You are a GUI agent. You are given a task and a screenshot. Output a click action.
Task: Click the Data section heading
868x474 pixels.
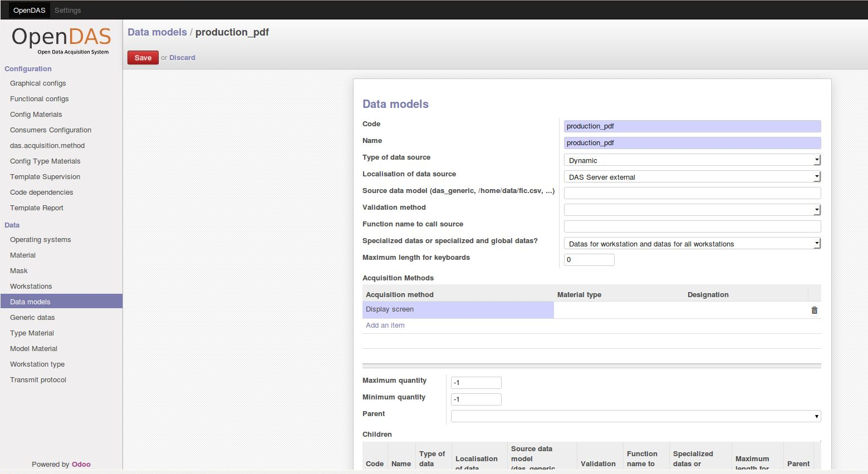click(12, 225)
